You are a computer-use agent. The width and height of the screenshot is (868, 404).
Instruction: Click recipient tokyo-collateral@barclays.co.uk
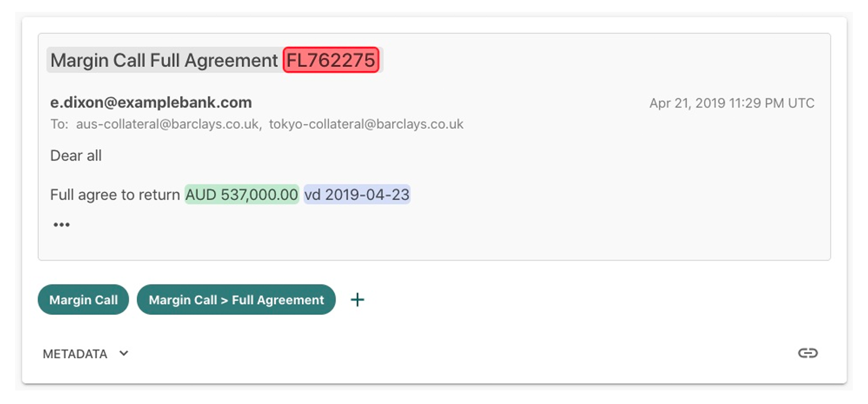point(366,124)
